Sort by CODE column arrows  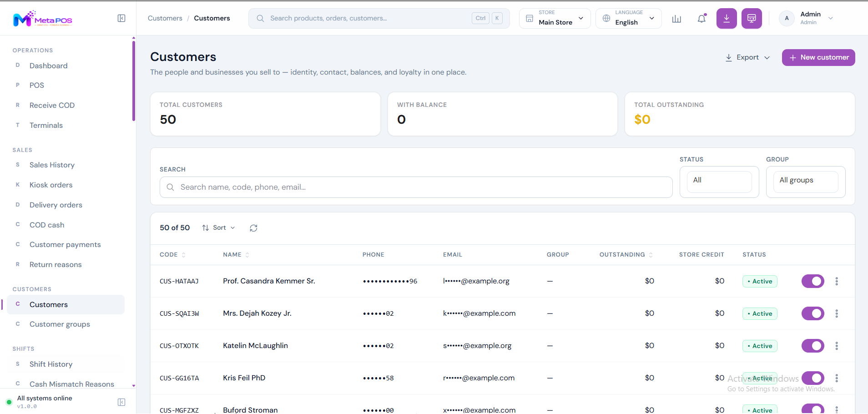pyautogui.click(x=184, y=255)
